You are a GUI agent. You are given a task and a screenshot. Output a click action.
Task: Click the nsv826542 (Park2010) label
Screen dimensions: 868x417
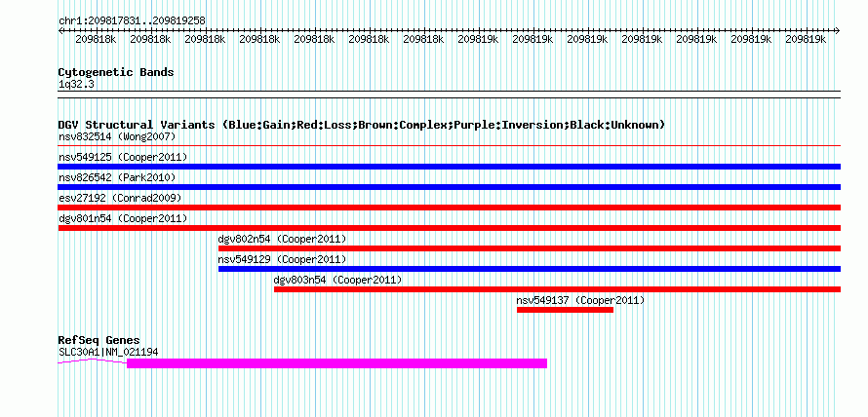click(x=117, y=177)
